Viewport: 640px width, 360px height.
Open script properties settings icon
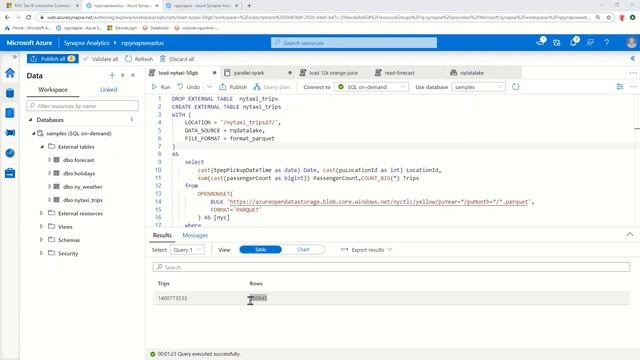click(620, 87)
